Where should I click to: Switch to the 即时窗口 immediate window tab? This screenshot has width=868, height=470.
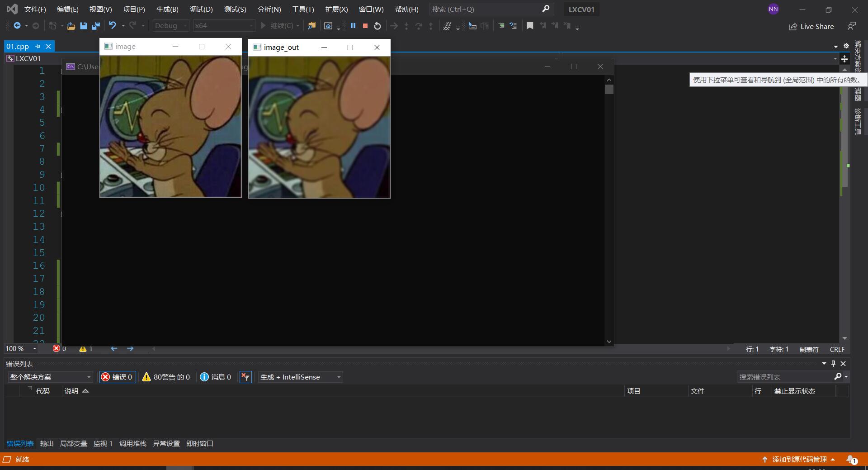[x=199, y=443]
